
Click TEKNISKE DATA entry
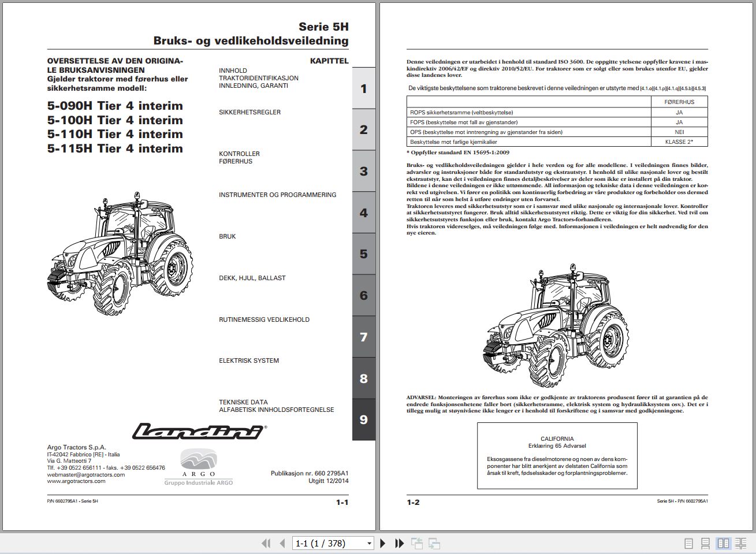click(x=243, y=402)
